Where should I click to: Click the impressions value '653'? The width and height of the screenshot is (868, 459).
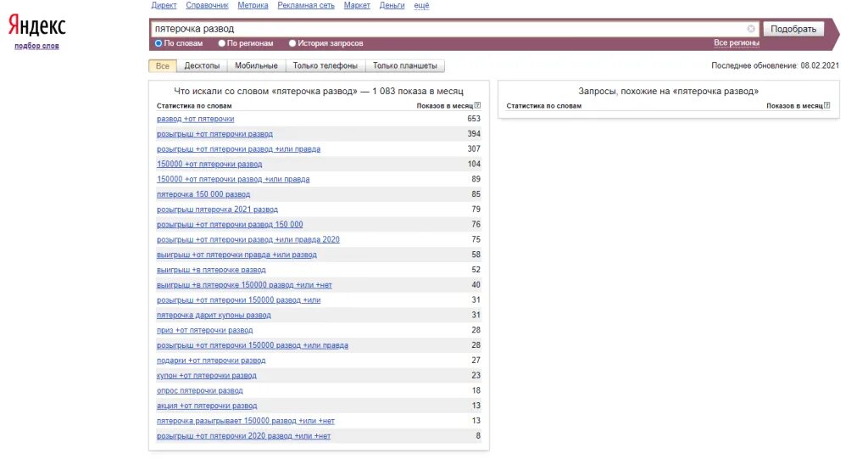point(474,119)
